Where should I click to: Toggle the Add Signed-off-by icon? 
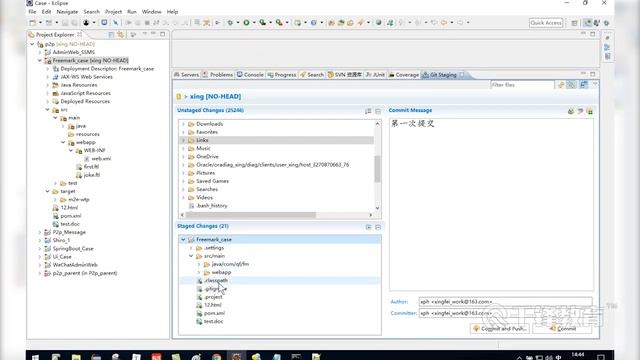(x=580, y=111)
